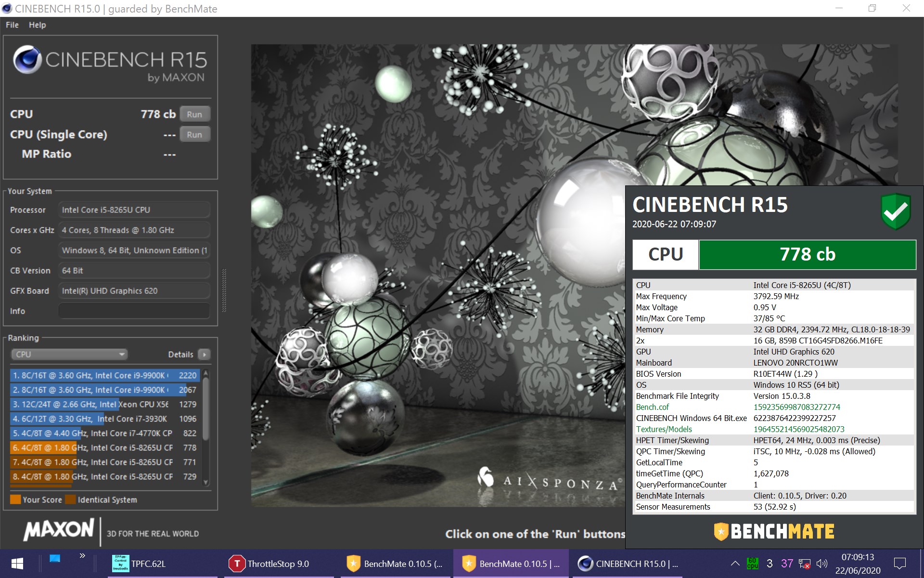Switch to first BenchMate 0.10.5 taskbar window

tap(396, 564)
